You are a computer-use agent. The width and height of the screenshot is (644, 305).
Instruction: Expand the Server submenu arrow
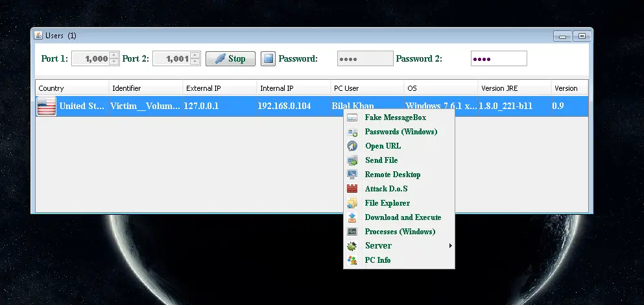(450, 246)
